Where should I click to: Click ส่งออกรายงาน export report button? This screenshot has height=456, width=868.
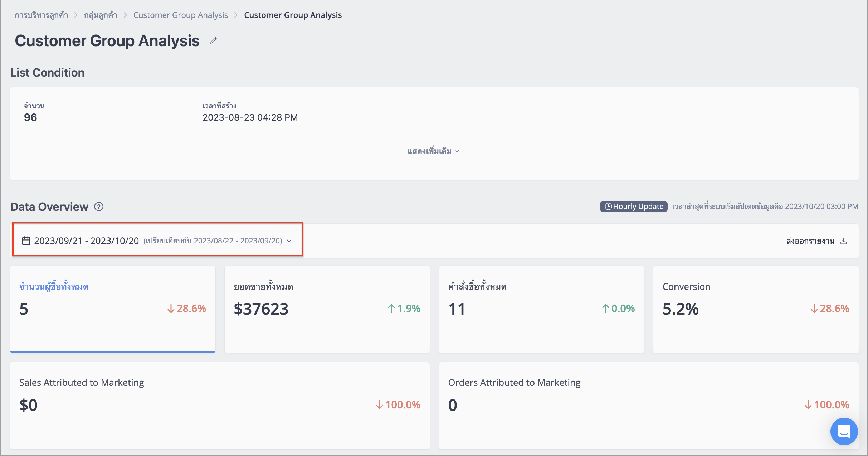click(x=816, y=241)
